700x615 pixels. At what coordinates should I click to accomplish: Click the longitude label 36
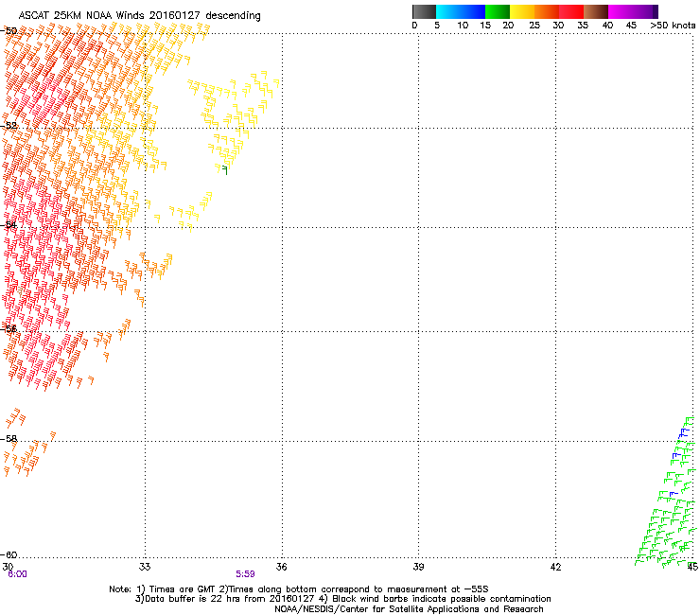(281, 567)
